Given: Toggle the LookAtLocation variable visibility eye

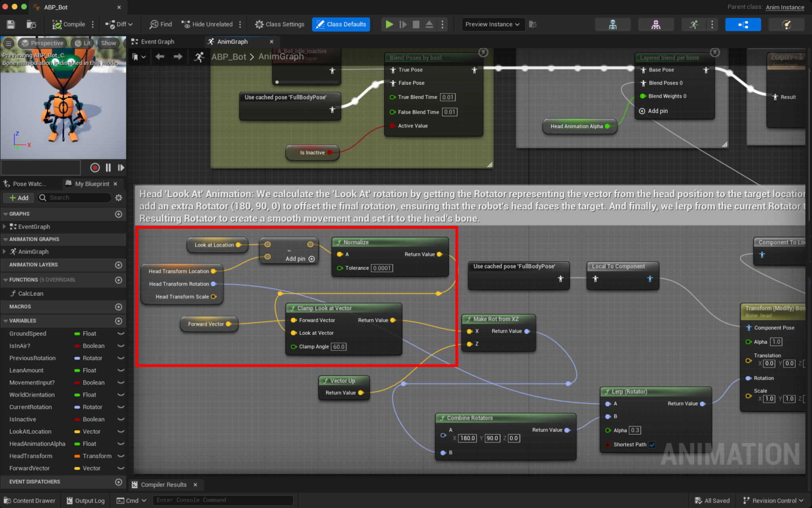Looking at the screenshot, I should pyautogui.click(x=121, y=431).
